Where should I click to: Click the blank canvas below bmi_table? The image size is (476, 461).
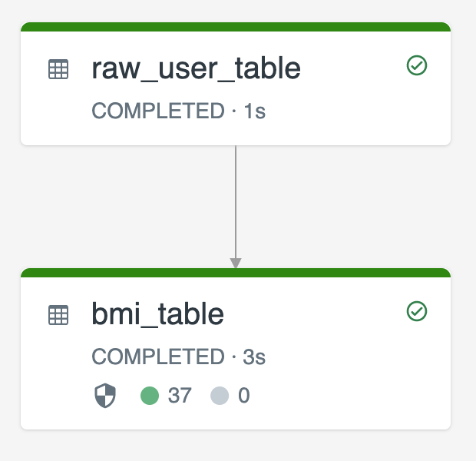pyautogui.click(x=236, y=446)
